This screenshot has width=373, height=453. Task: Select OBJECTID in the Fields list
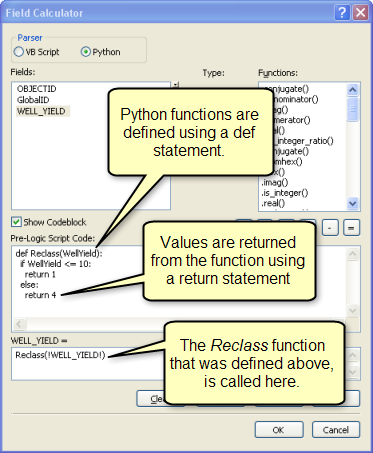36,89
